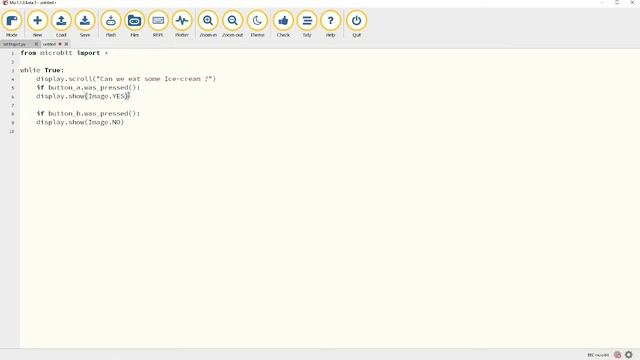Screen dimensions: 640x360
Task: Click the BBC micro:bit mode label
Action: (598, 355)
